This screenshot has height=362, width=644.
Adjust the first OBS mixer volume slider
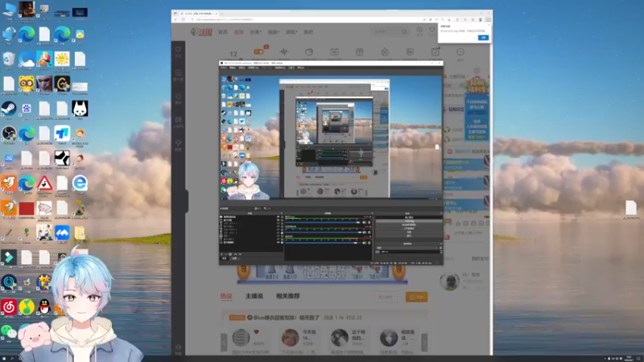click(x=323, y=223)
